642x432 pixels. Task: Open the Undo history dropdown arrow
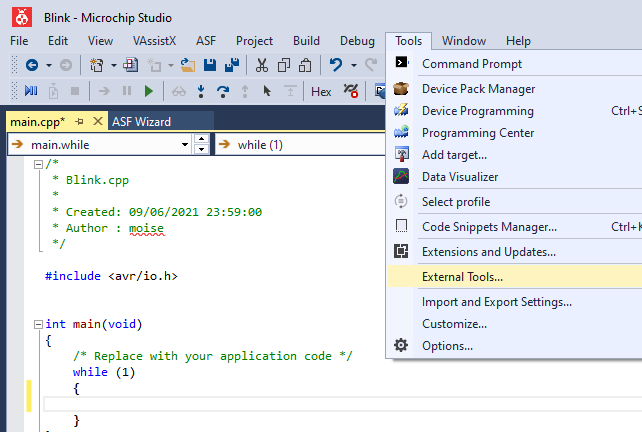(354, 66)
